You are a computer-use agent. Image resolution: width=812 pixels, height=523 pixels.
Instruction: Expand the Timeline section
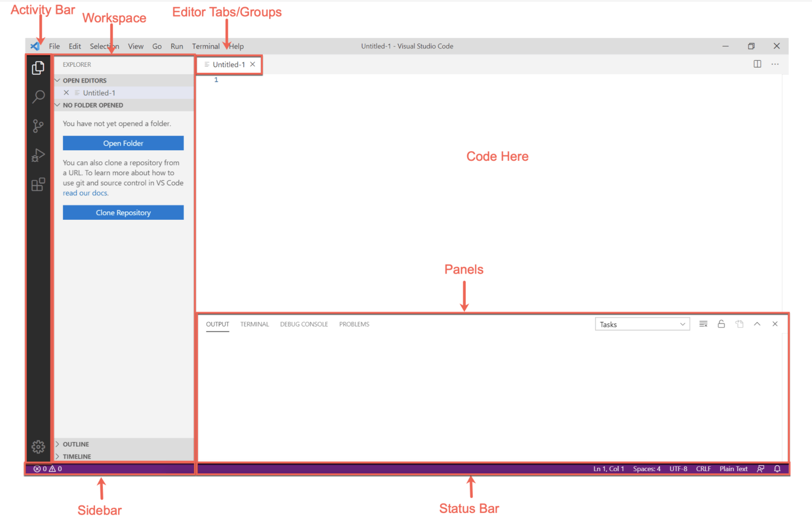click(77, 457)
